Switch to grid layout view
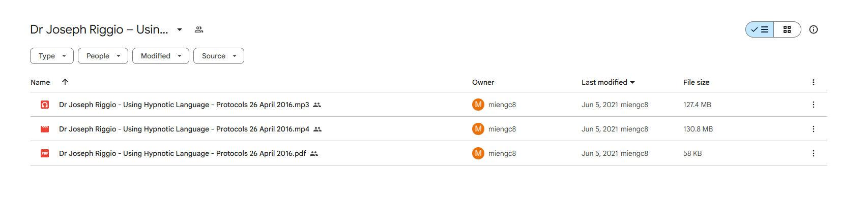868x200 pixels. pos(787,29)
